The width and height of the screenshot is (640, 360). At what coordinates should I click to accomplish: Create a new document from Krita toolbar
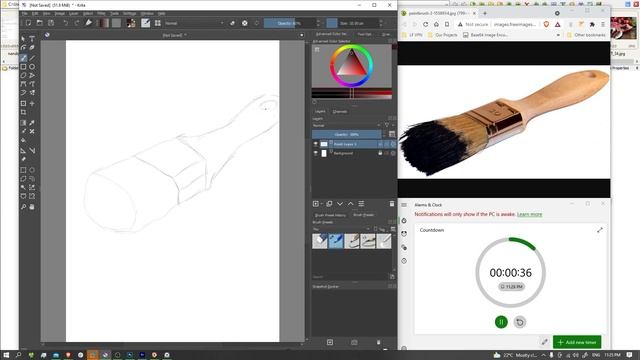pos(28,23)
